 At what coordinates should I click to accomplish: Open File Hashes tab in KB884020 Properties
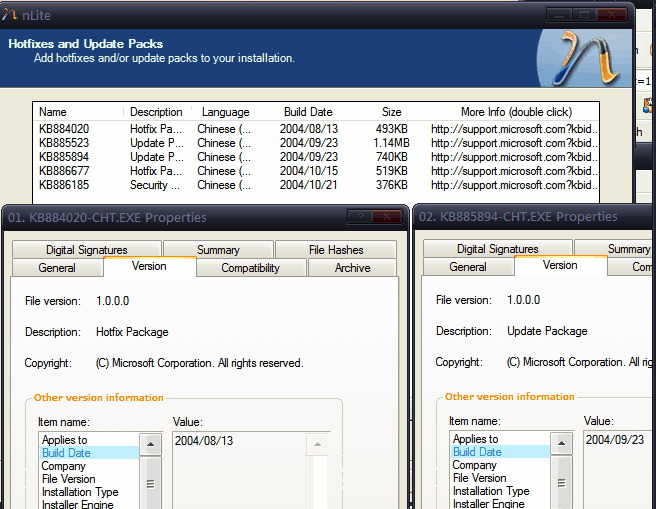tap(336, 249)
